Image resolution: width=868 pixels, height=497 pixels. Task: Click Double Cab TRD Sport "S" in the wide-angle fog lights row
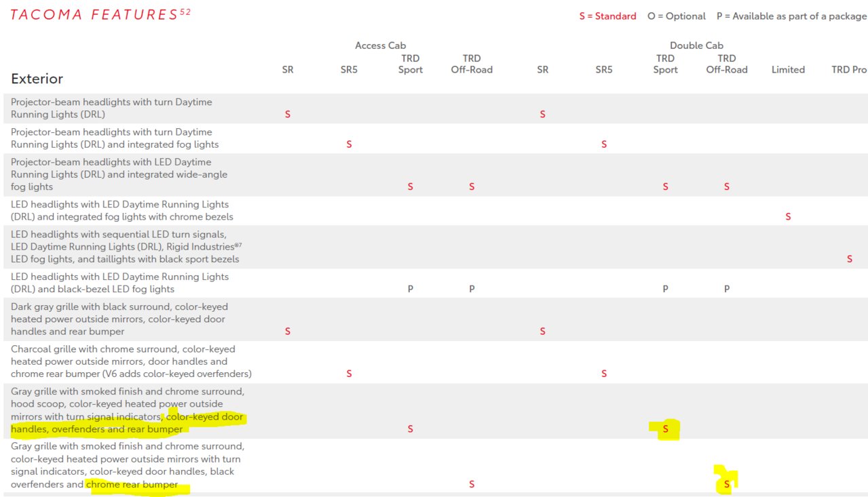[x=666, y=186]
